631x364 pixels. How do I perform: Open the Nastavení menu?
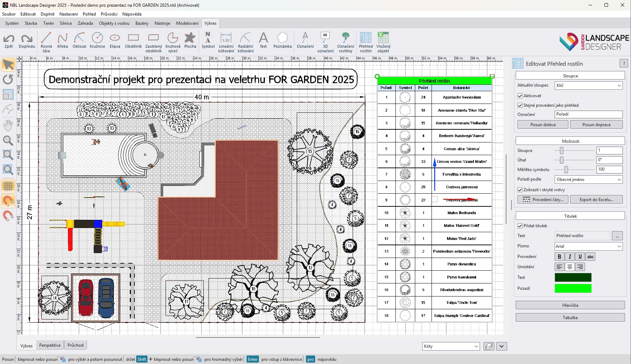tap(69, 14)
